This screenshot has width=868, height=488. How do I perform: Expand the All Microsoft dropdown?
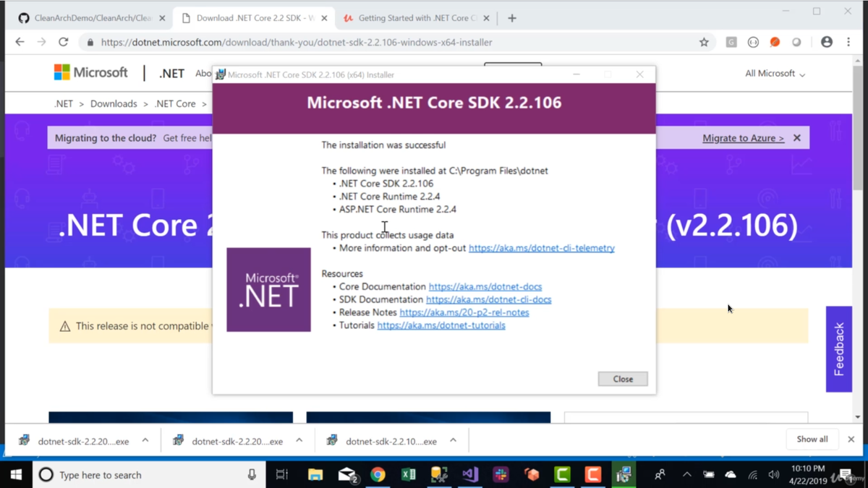pyautogui.click(x=775, y=73)
